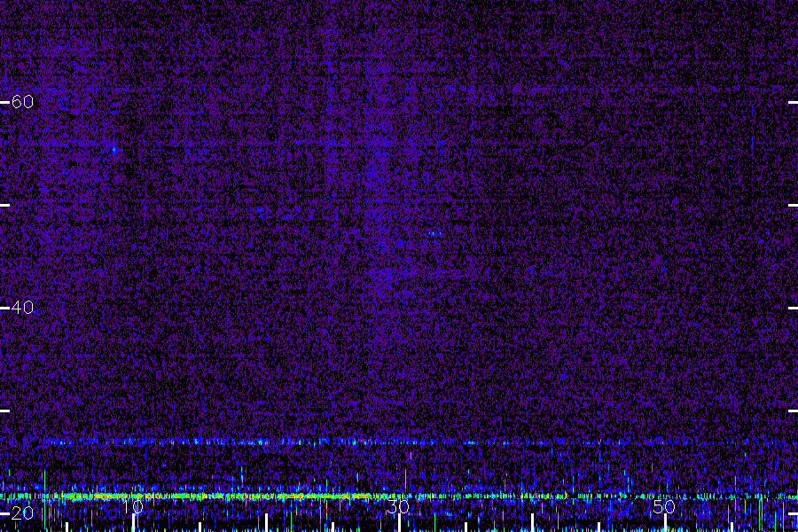
Task: Select the "50" label on the horizontal axis
Action: [664, 506]
